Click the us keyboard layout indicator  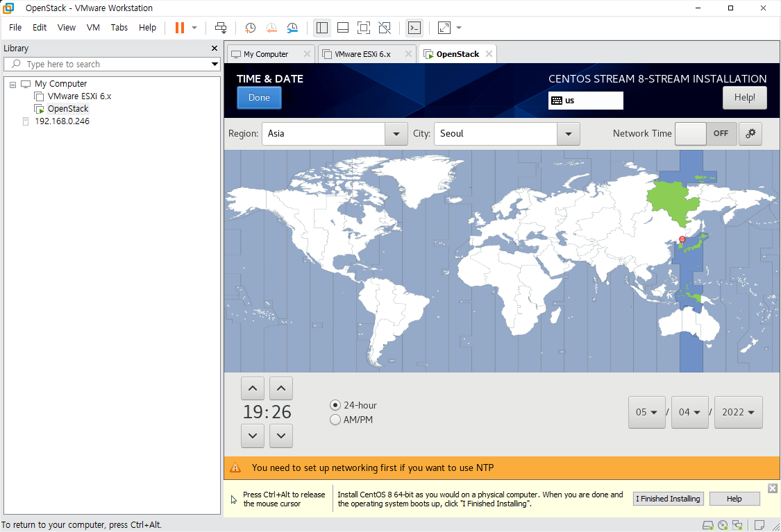pos(586,101)
